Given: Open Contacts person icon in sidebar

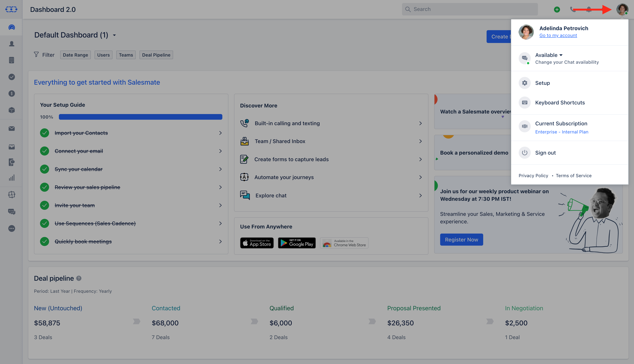Looking at the screenshot, I should coord(12,44).
